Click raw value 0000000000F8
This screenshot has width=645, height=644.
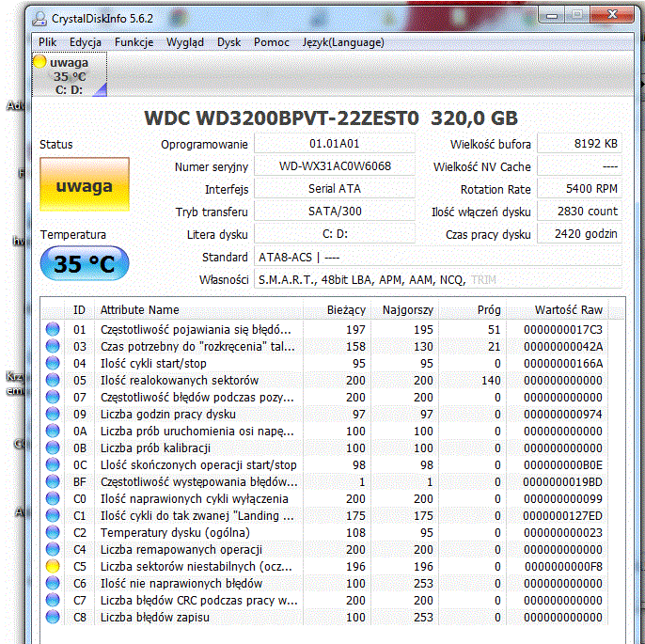coord(563,566)
